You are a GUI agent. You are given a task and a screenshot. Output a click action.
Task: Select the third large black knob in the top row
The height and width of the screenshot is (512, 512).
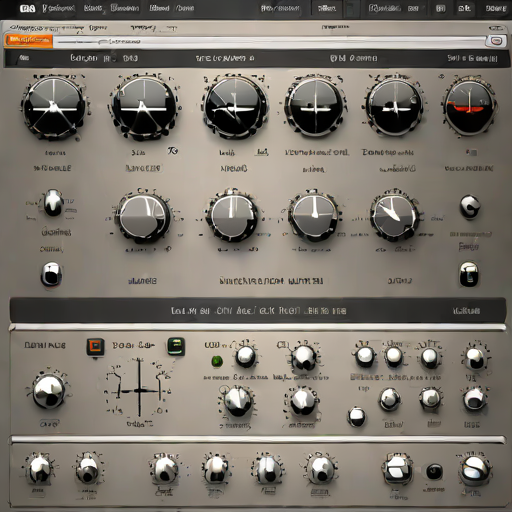[x=235, y=107]
